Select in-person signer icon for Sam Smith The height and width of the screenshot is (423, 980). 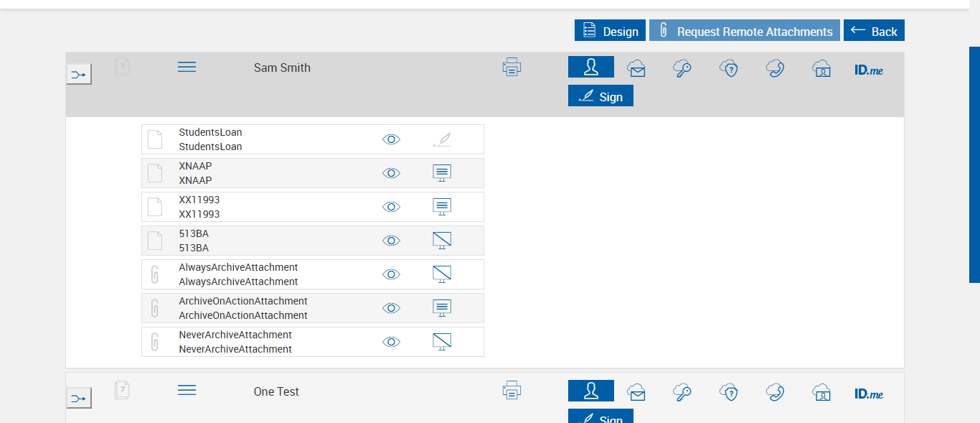590,67
